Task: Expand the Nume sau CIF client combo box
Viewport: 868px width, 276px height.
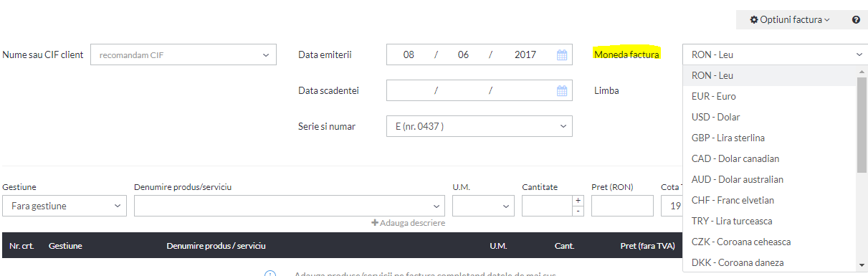Action: coord(183,54)
